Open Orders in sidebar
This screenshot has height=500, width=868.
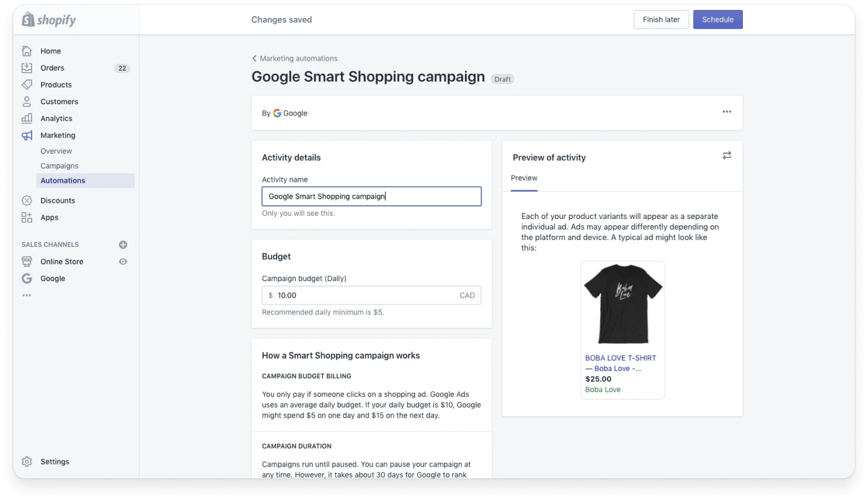point(52,68)
